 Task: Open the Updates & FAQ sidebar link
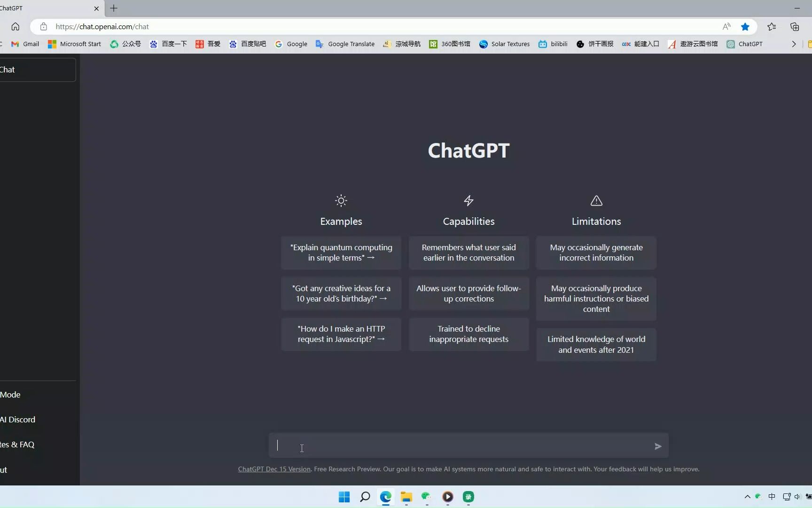pos(38,444)
